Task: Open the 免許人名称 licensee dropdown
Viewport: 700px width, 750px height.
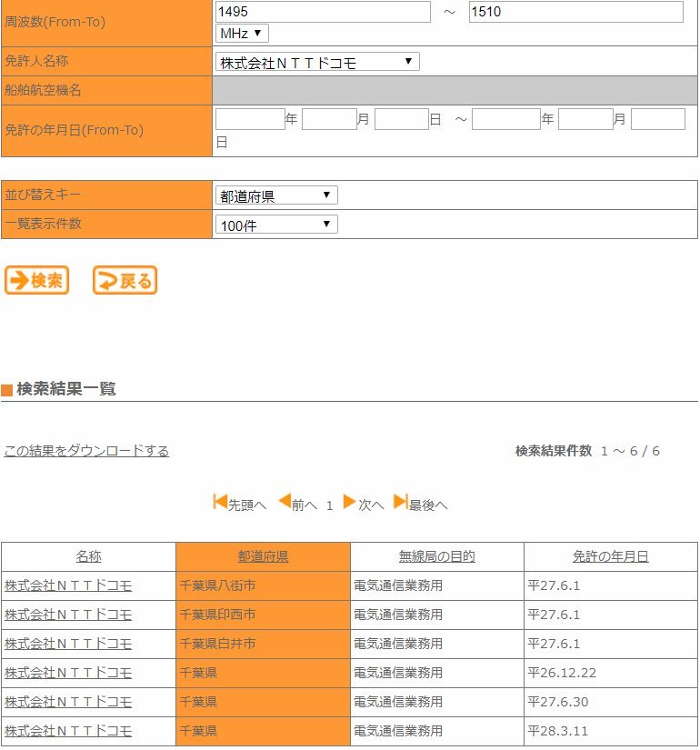Action: point(317,62)
